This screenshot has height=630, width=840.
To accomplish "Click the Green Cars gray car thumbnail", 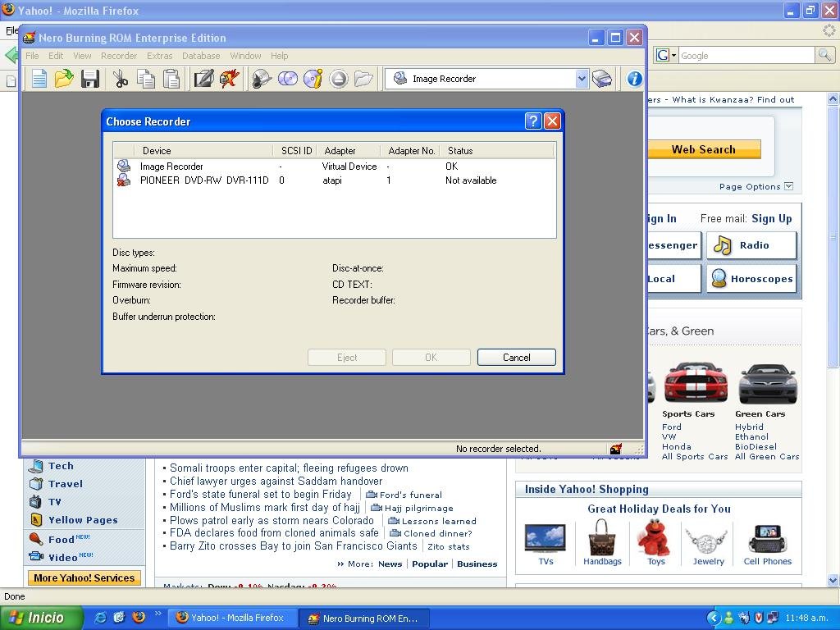I will pos(768,384).
